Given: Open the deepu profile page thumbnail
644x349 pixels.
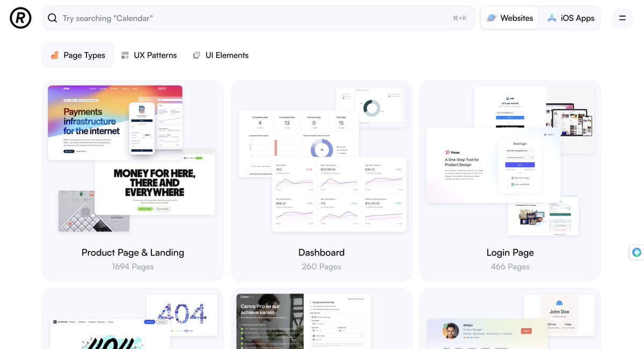Looking at the screenshot, I should pyautogui.click(x=487, y=333).
